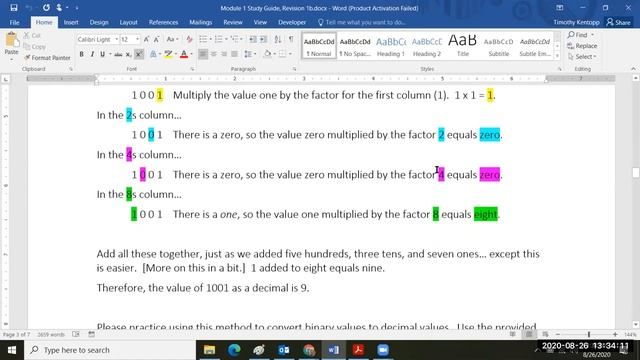Screen dimensions: 640x360
Task: Click the proofing icon in status bar
Action: (x=76, y=334)
